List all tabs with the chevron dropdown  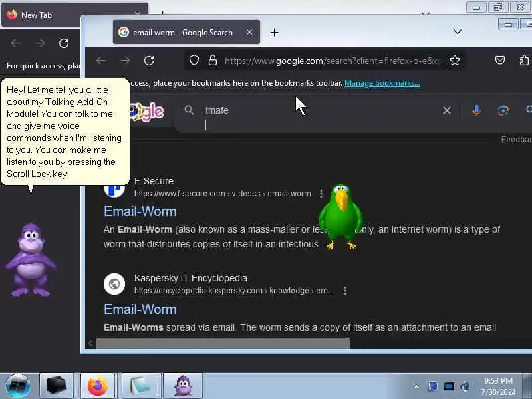click(458, 31)
